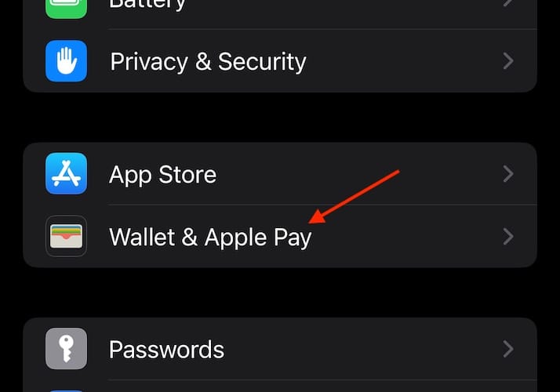Open Privacy & Security via its chevron

pyautogui.click(x=508, y=61)
